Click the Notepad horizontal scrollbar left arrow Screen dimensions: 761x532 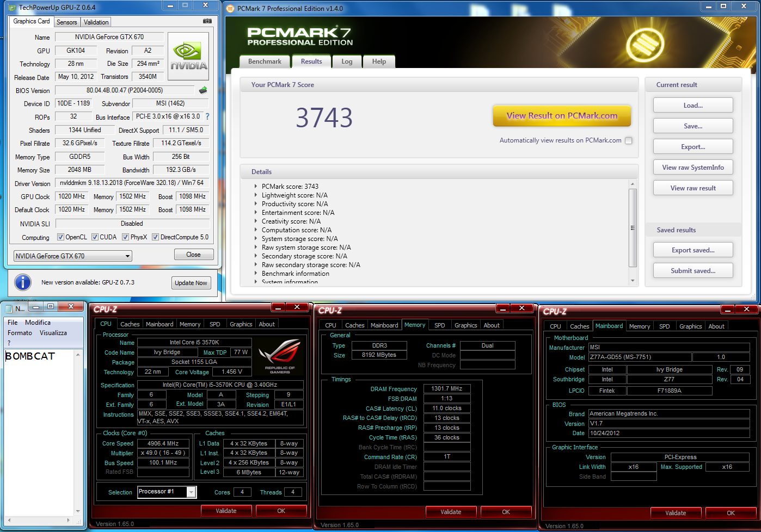pos(9,520)
